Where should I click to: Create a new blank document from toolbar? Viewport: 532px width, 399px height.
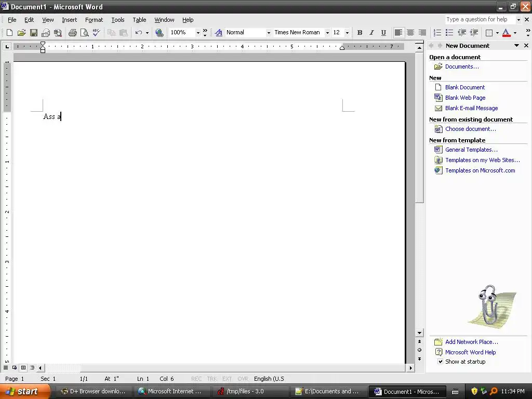pos(9,33)
